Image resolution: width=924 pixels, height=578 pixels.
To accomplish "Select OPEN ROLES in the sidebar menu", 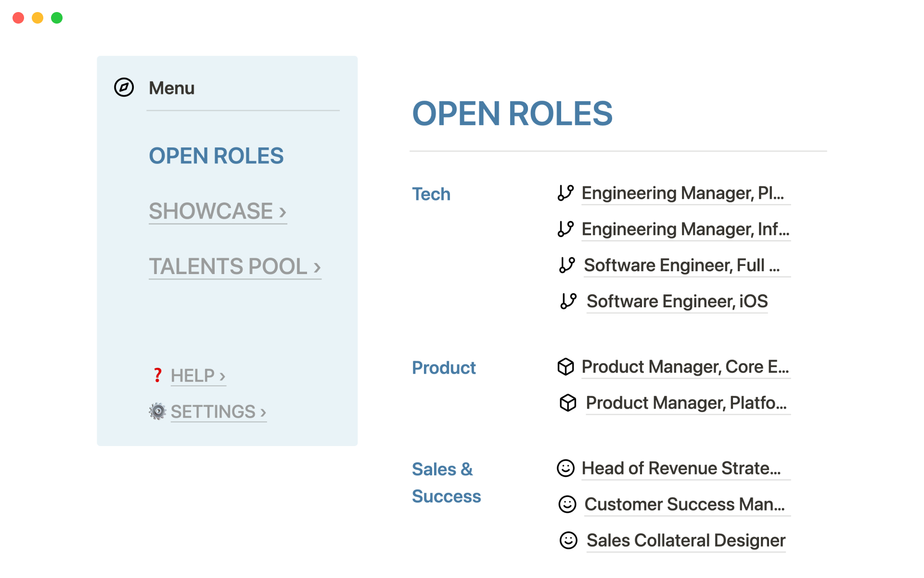I will click(x=216, y=156).
